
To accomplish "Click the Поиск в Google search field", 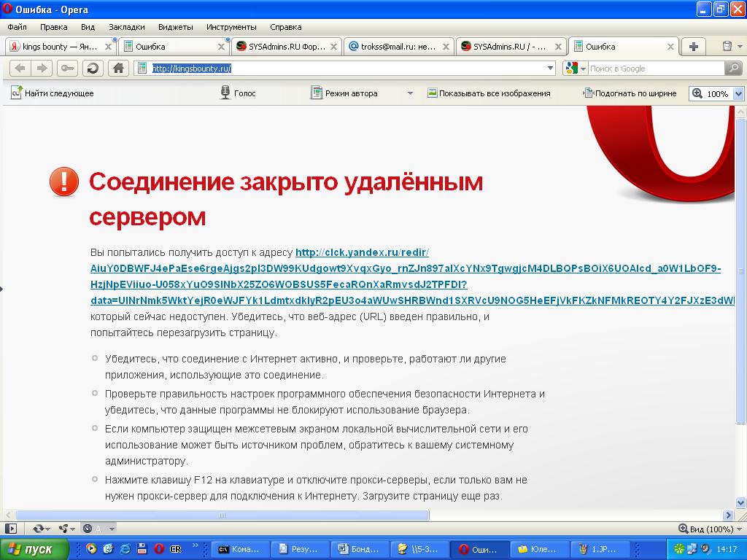I will pos(656,69).
